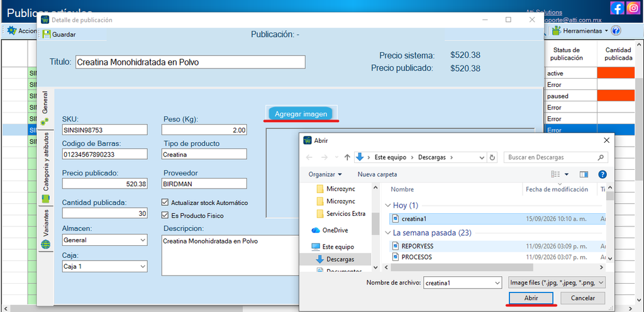Click the Peso (Kg) field
644x312 pixels.
[x=204, y=130]
